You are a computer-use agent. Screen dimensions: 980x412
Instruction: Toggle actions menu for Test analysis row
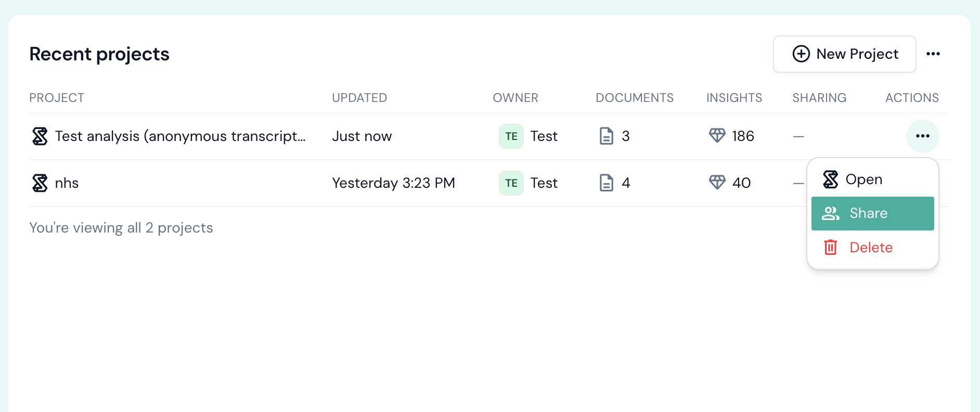click(x=922, y=136)
